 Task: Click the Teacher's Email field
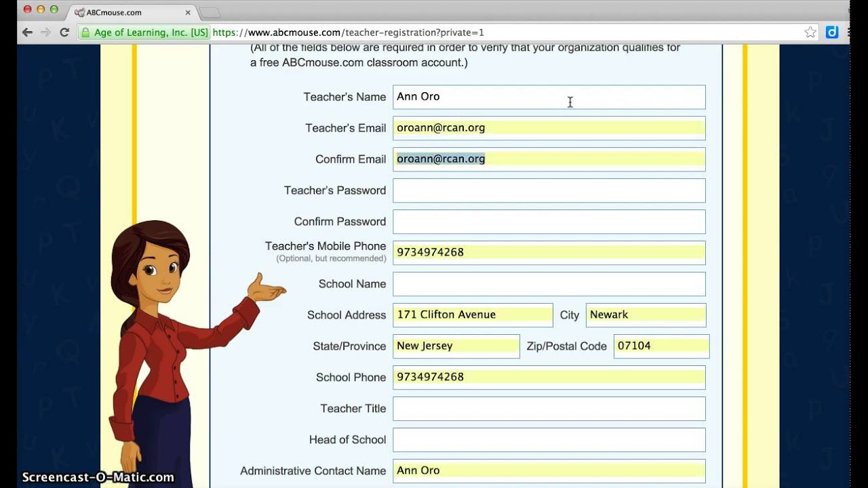click(x=549, y=128)
